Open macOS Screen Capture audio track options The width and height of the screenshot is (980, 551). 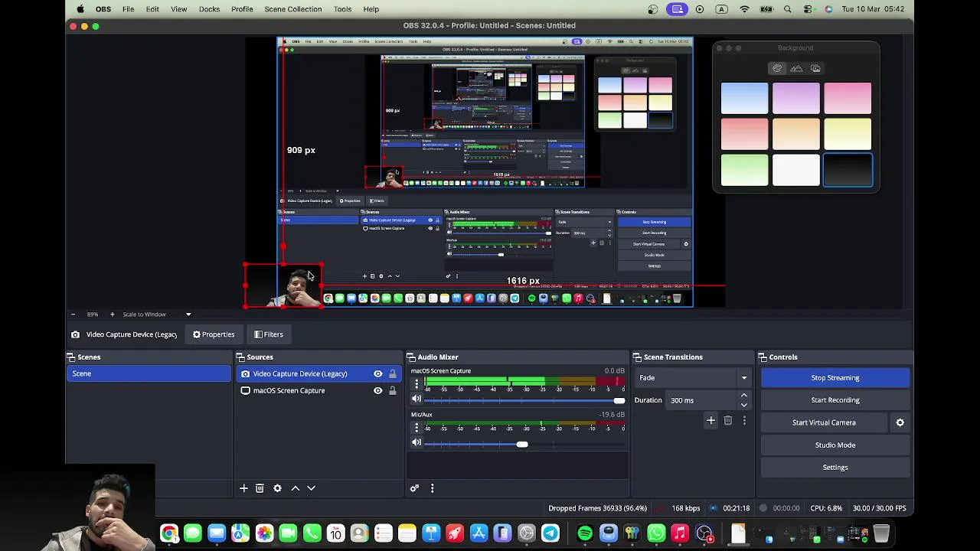(x=416, y=383)
